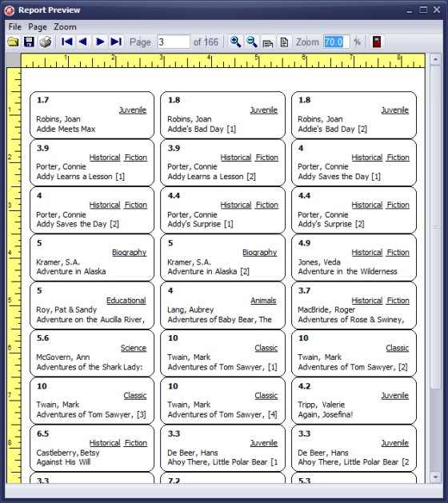448x503 pixels.
Task: Click author 'MacBride, Roger'
Action: click(326, 309)
